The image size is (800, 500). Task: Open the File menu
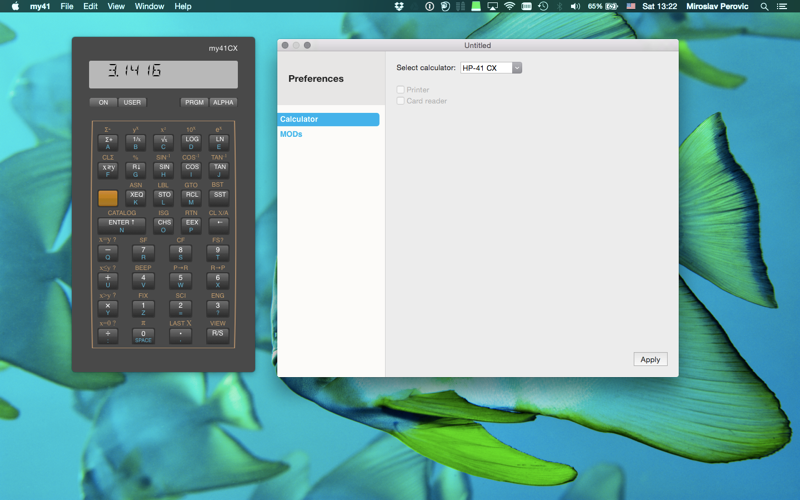click(67, 6)
